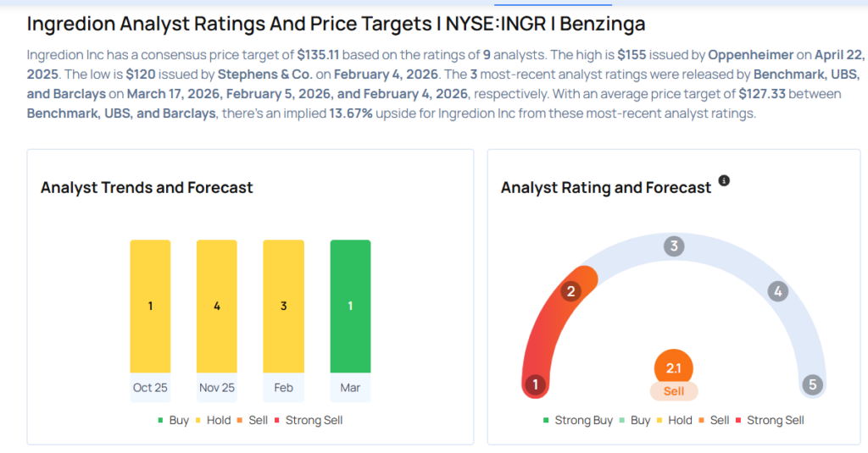868x453 pixels.
Task: Select the green Mar bar
Action: [350, 306]
